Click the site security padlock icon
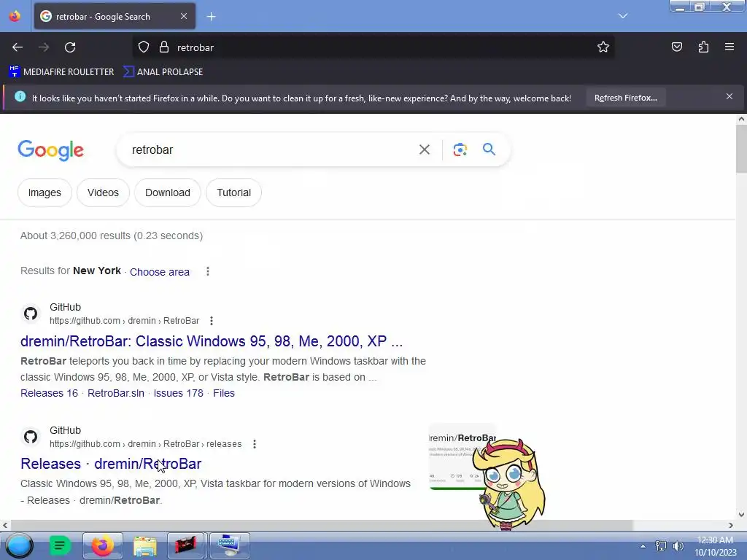747x560 pixels. (164, 47)
